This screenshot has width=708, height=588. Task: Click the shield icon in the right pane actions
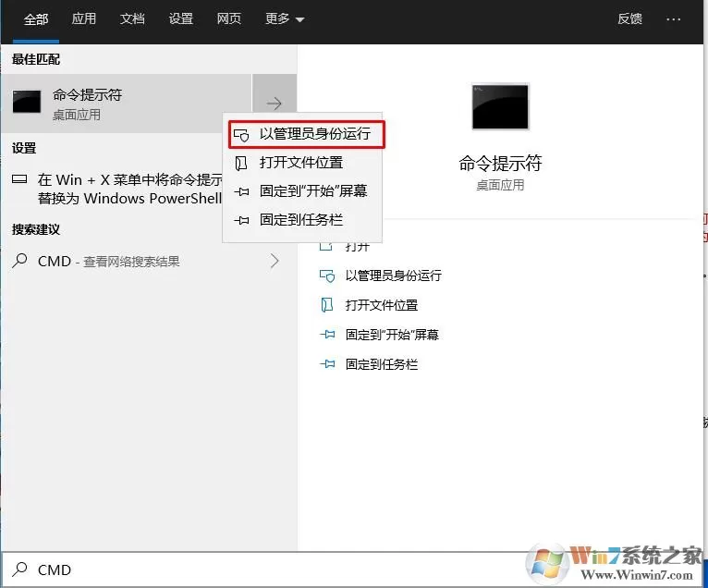[327, 276]
